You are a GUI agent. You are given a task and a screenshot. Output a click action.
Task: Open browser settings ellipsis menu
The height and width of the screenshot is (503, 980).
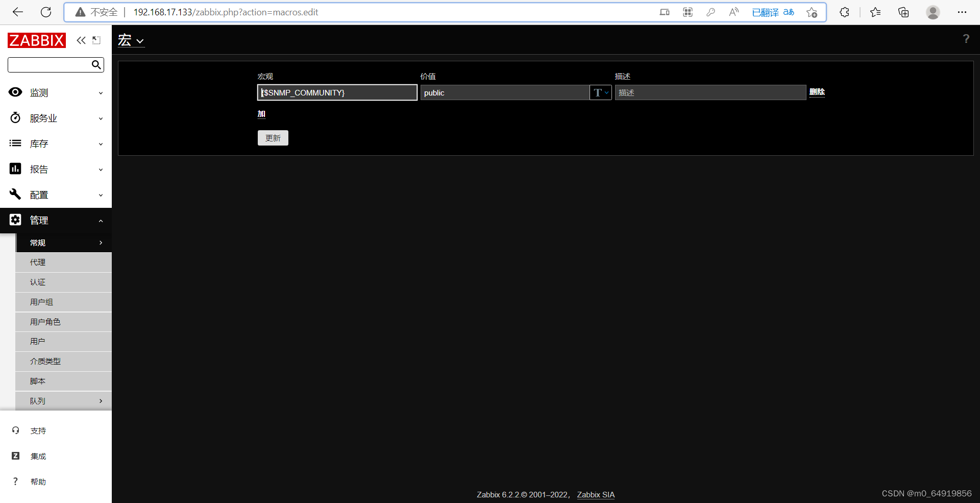962,12
